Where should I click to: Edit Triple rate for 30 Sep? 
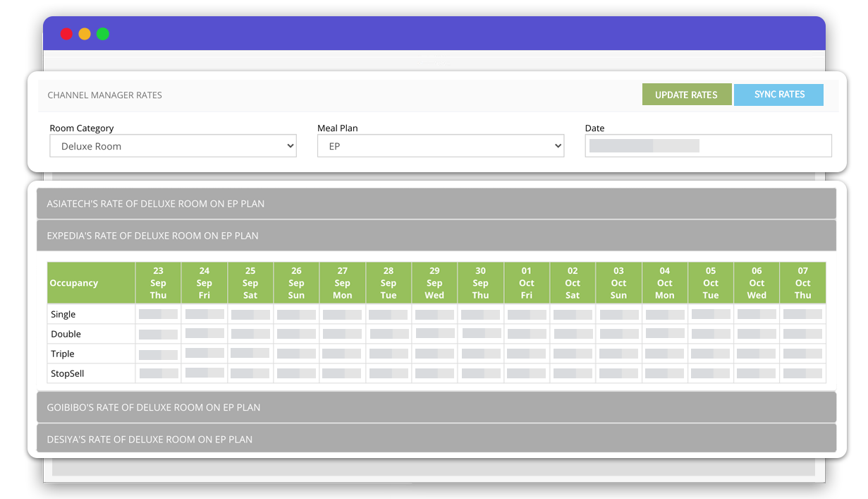click(481, 354)
